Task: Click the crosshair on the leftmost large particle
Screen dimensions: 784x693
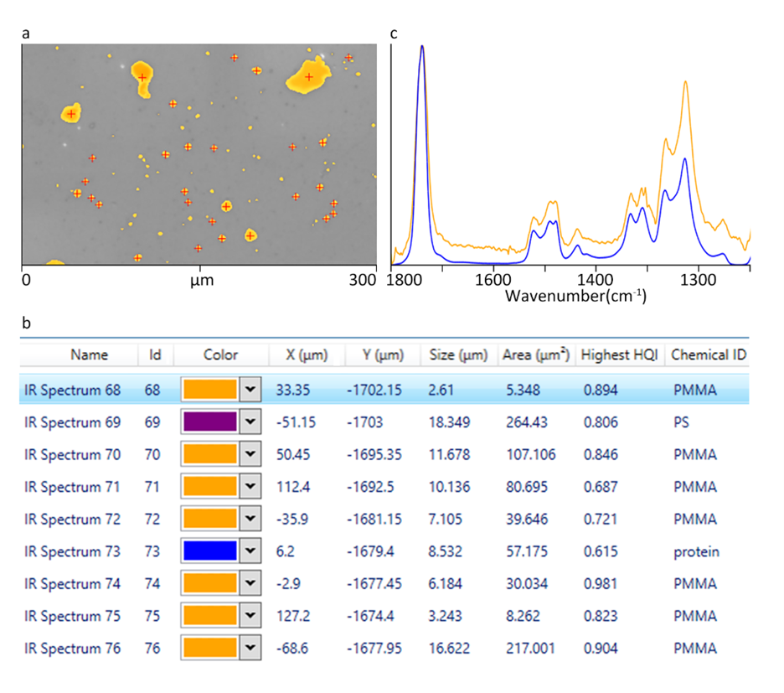Action: [x=72, y=114]
